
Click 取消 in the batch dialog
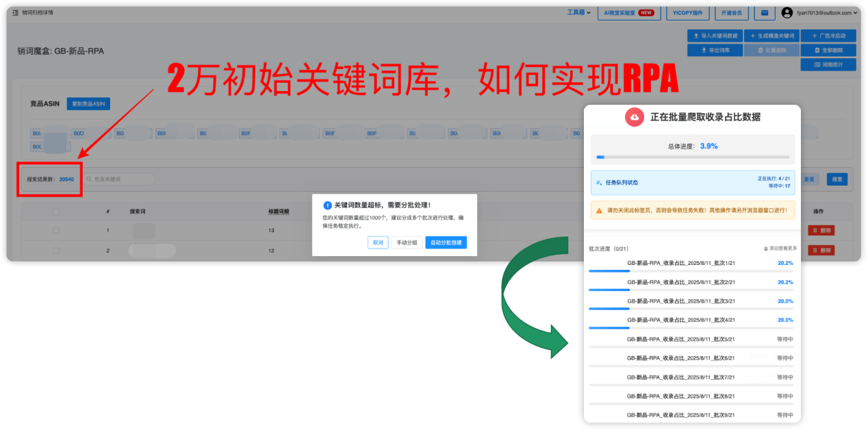tap(378, 242)
